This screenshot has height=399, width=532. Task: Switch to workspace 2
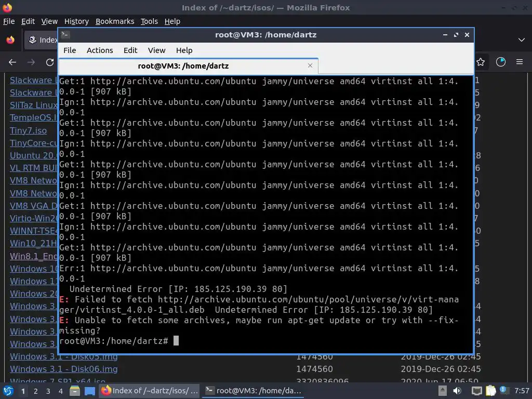36,391
